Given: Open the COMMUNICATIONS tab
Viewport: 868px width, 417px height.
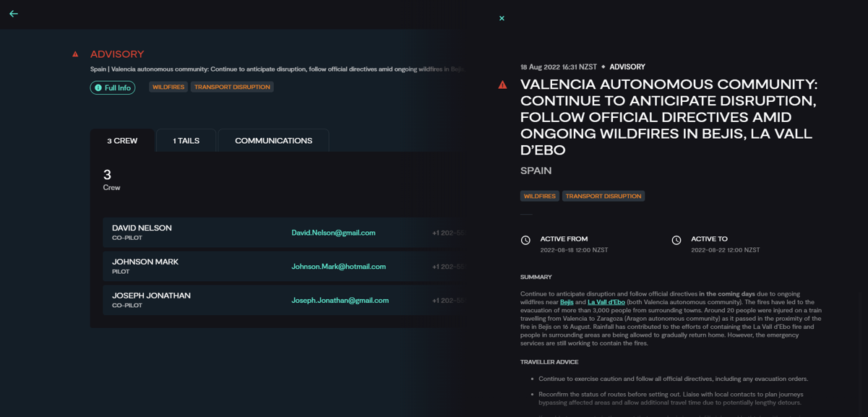Looking at the screenshot, I should (273, 140).
